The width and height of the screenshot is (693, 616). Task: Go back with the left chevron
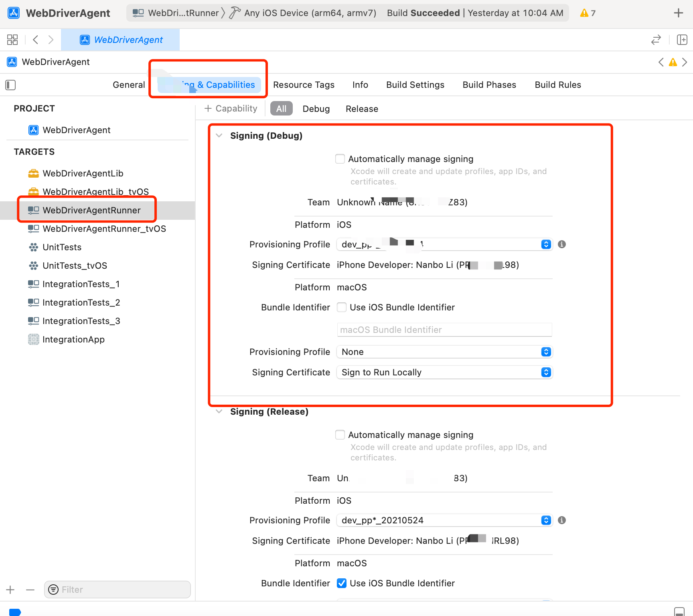pyautogui.click(x=36, y=40)
